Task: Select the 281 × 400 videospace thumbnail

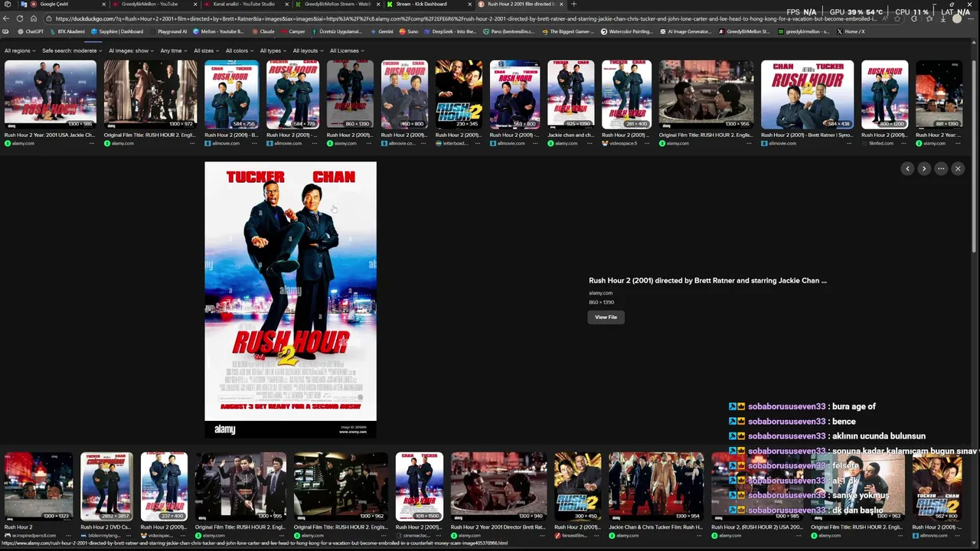Action: pos(626,94)
